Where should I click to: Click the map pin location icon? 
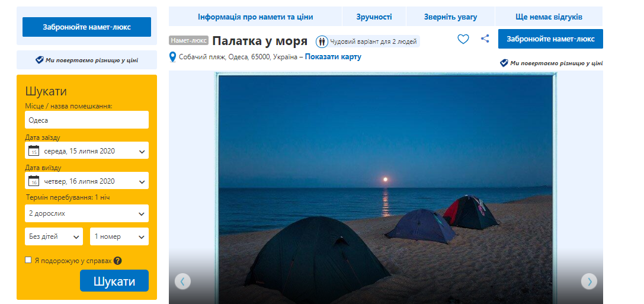coord(173,57)
